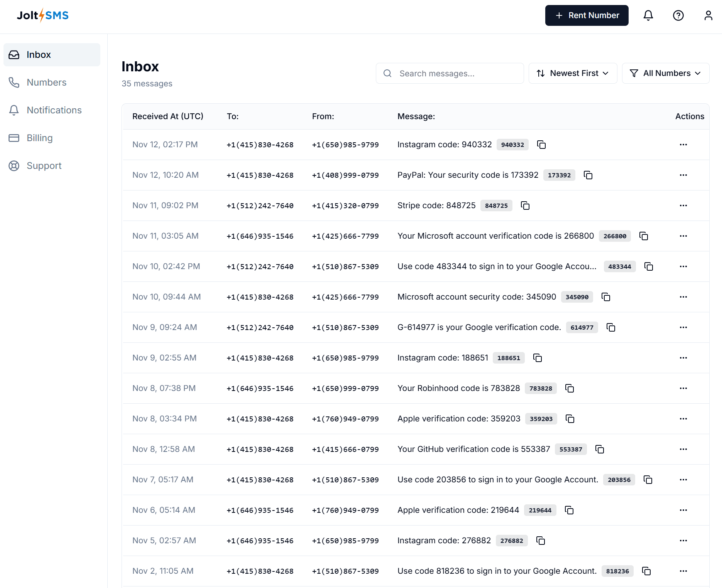Open actions menu for the Stripe message

683,206
